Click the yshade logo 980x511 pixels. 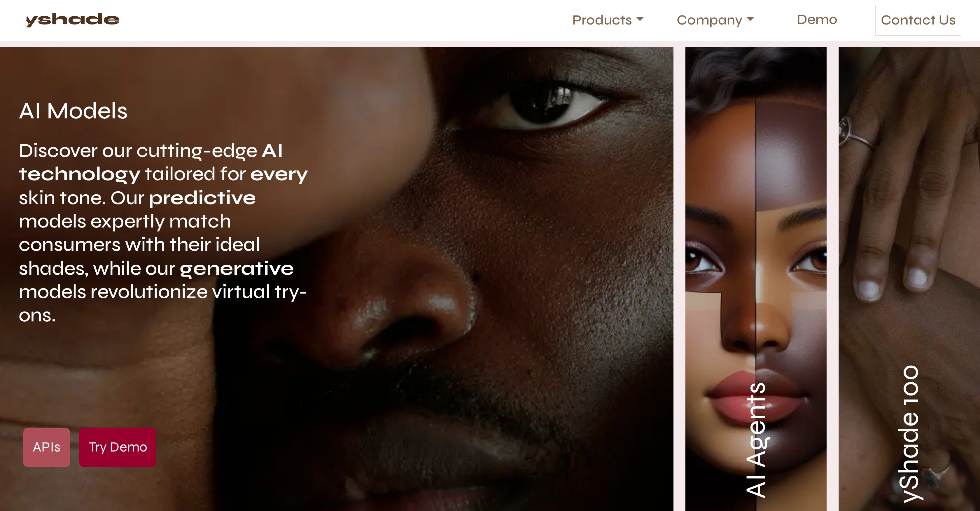72,20
